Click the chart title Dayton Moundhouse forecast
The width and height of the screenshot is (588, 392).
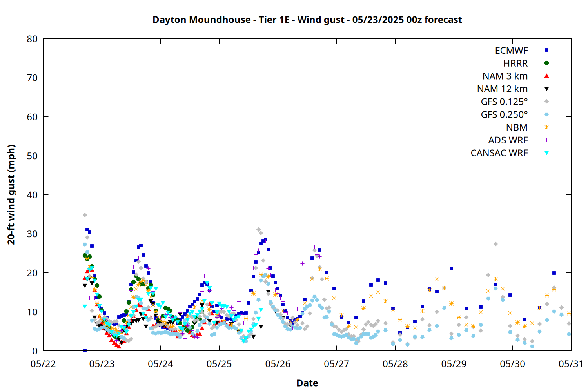[307, 20]
